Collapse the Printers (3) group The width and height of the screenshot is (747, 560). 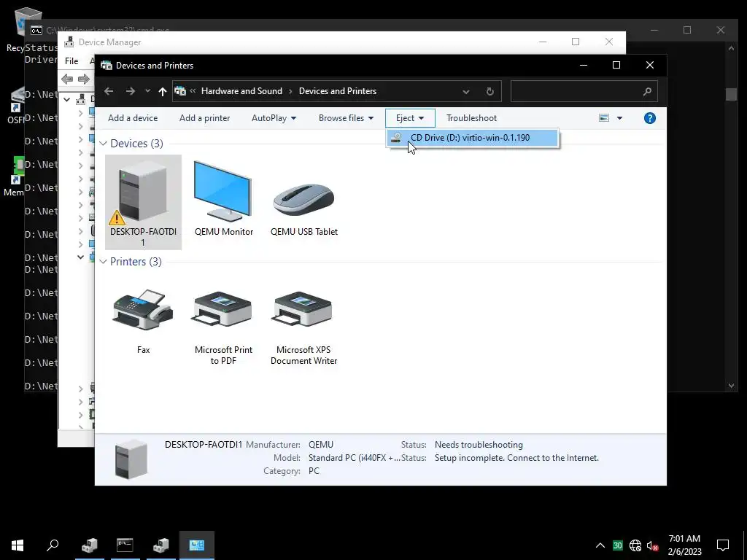click(x=103, y=262)
